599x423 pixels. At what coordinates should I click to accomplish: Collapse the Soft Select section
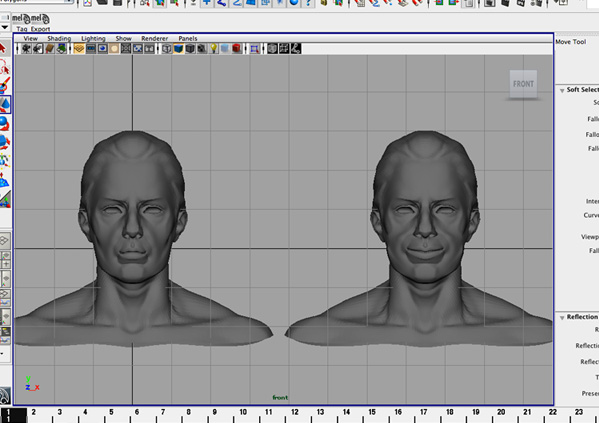pyautogui.click(x=562, y=90)
